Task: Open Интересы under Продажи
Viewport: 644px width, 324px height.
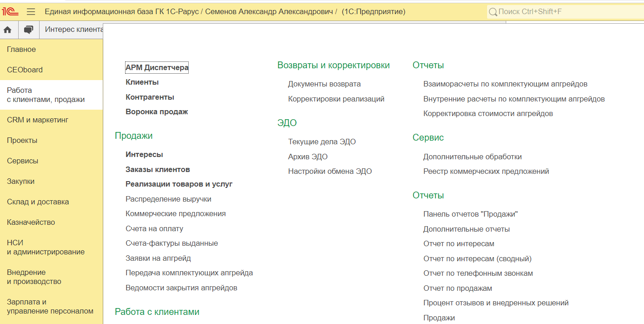Action: coord(144,154)
